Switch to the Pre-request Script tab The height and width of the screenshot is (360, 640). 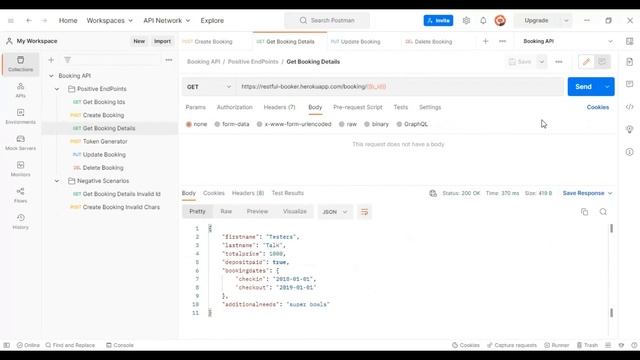click(358, 107)
